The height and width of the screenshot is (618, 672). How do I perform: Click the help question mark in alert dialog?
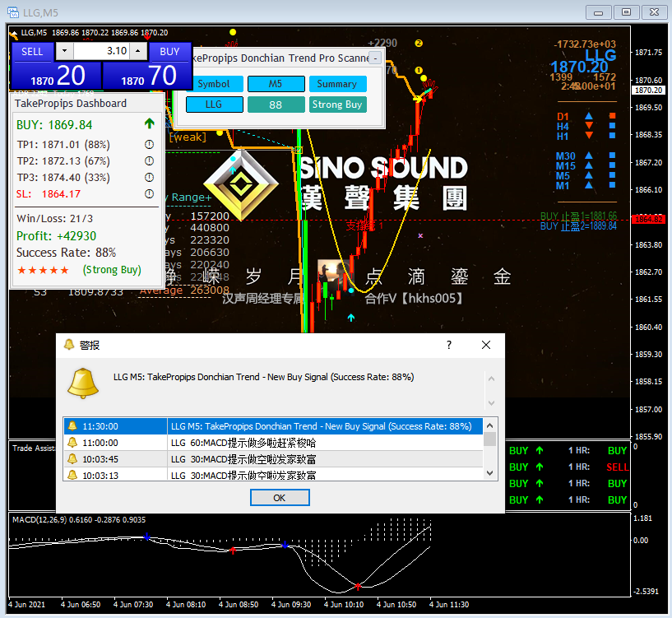[x=449, y=345]
